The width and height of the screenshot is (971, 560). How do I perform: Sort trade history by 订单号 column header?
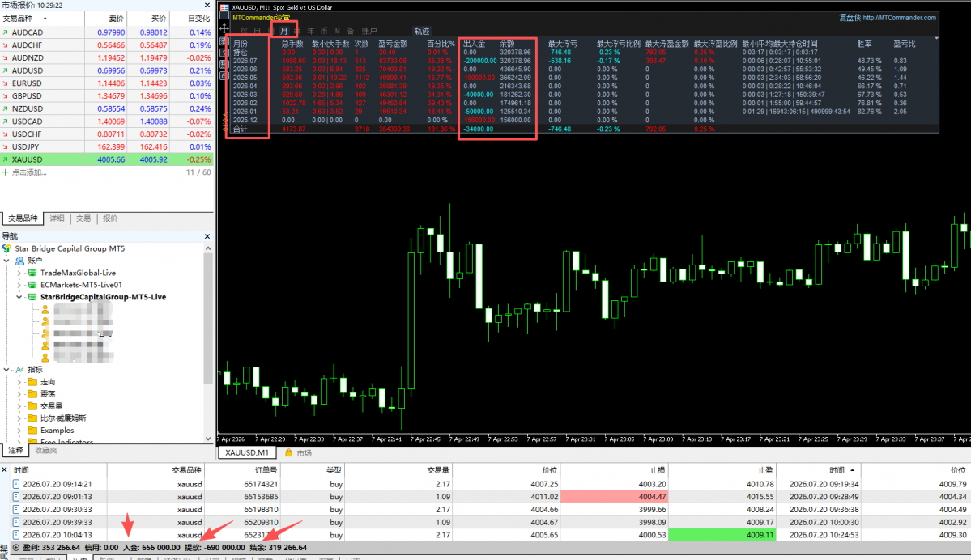(x=266, y=470)
